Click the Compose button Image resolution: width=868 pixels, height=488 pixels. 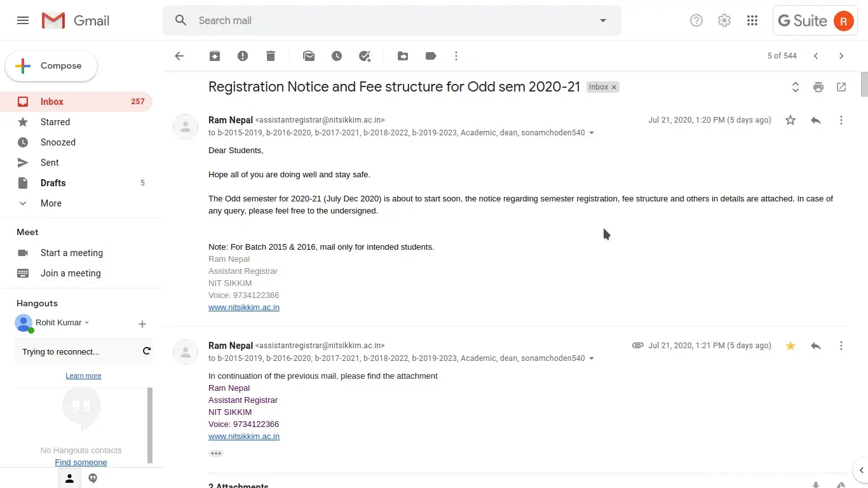coord(51,66)
